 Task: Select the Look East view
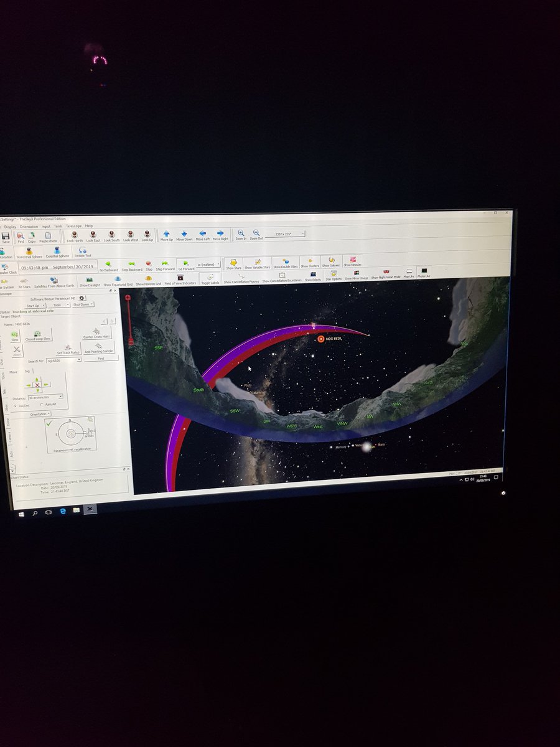93,237
